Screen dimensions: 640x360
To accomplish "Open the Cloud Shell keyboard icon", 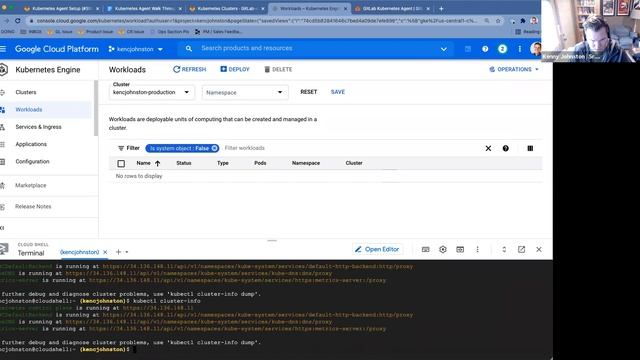I will [425, 249].
